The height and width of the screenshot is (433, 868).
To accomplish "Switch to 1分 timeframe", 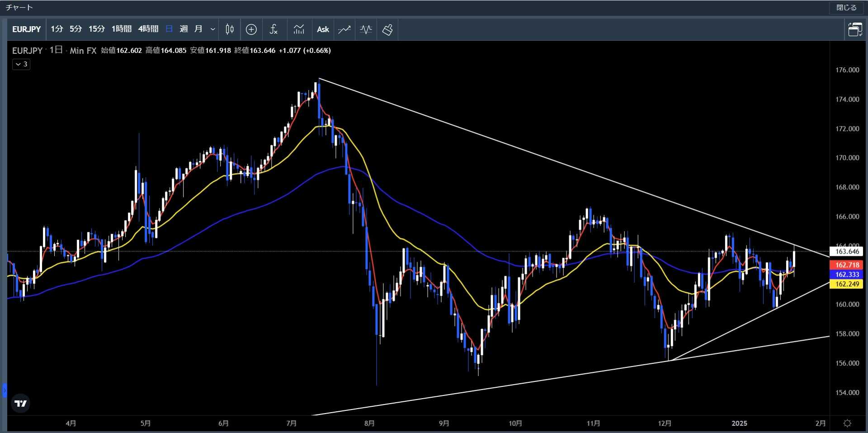I will click(57, 29).
